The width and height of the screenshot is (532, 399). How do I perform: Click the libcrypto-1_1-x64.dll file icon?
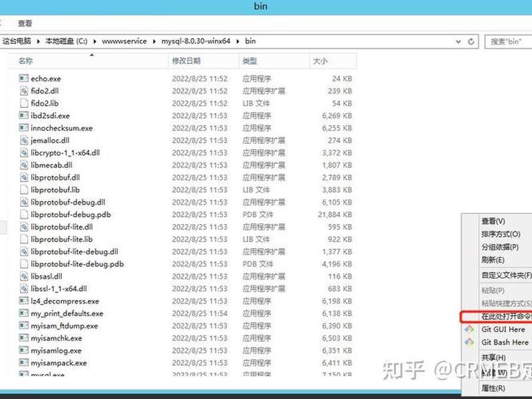tap(24, 153)
